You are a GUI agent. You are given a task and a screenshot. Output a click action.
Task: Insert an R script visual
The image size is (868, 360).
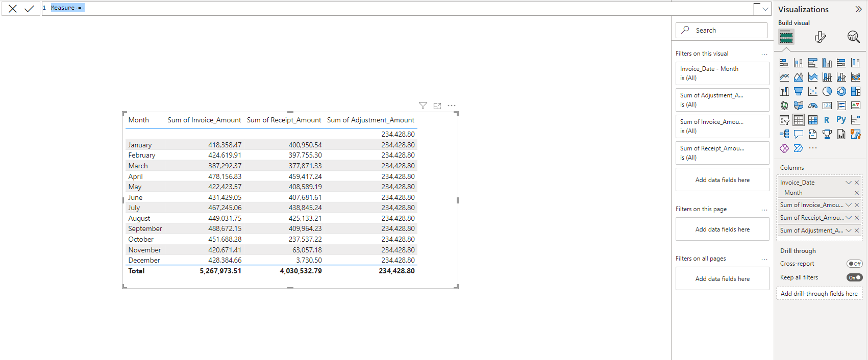coord(827,120)
